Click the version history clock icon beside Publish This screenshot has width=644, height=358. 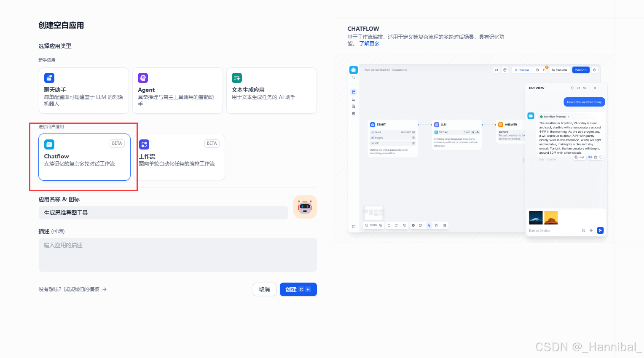595,70
